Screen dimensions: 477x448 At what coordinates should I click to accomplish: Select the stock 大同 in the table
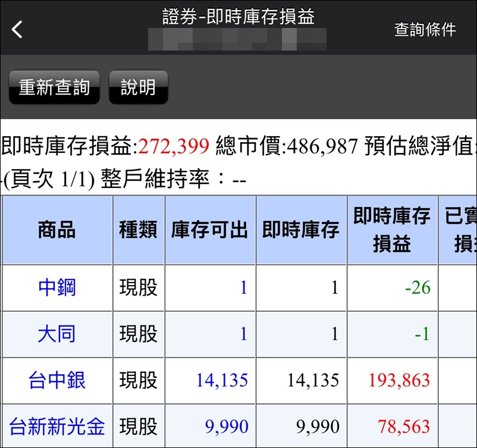click(x=55, y=334)
